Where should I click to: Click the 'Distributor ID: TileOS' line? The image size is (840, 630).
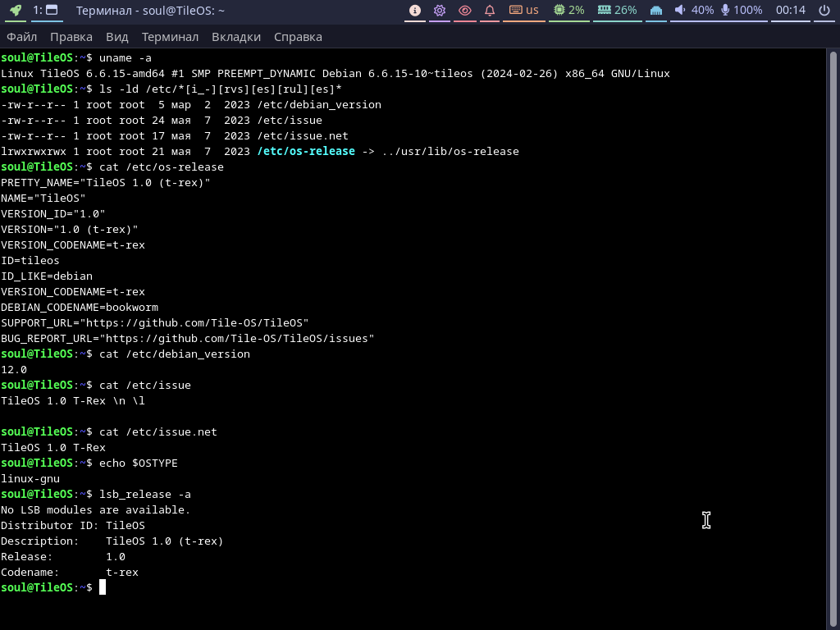tap(73, 525)
